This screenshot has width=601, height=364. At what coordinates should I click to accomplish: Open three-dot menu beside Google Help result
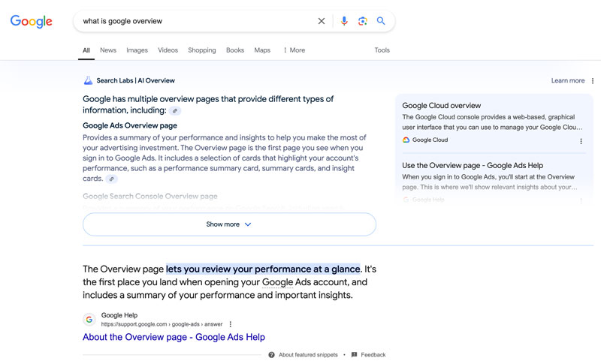(231, 324)
